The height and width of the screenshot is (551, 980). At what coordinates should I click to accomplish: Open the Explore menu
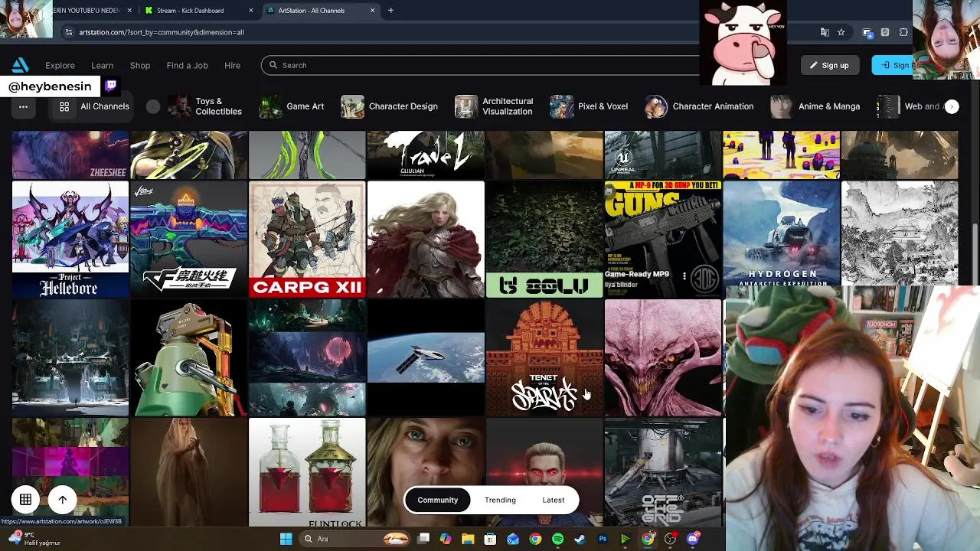point(60,65)
